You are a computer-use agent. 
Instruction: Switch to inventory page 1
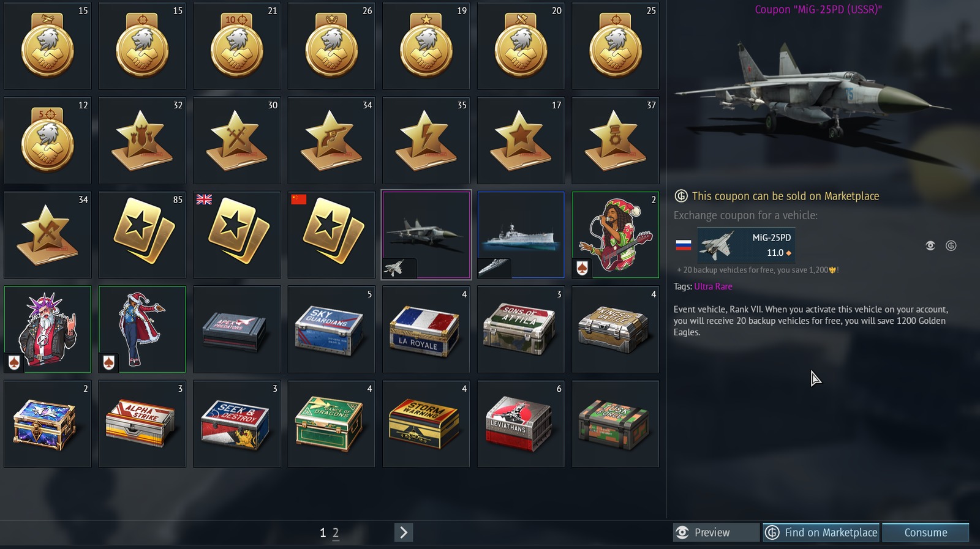323,533
